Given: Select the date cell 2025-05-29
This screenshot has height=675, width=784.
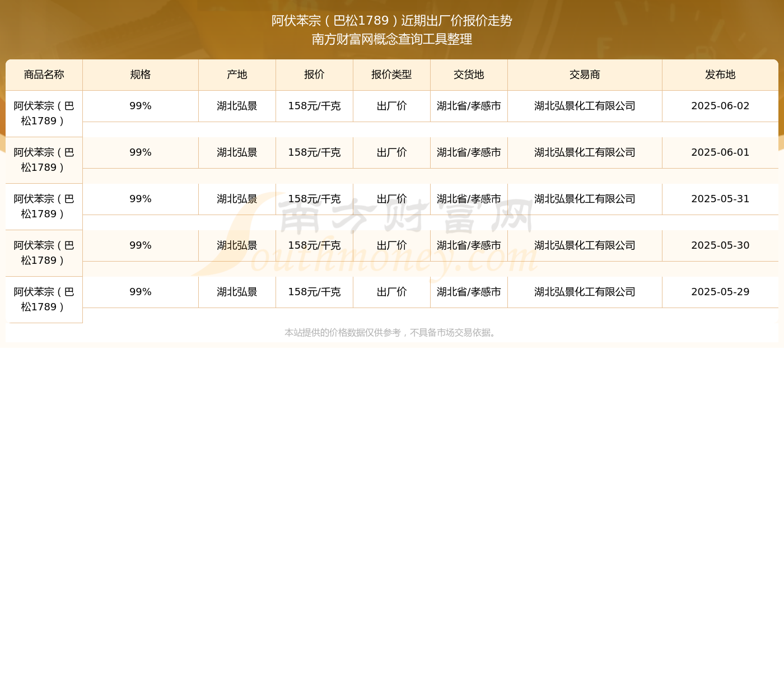Looking at the screenshot, I should (x=720, y=292).
